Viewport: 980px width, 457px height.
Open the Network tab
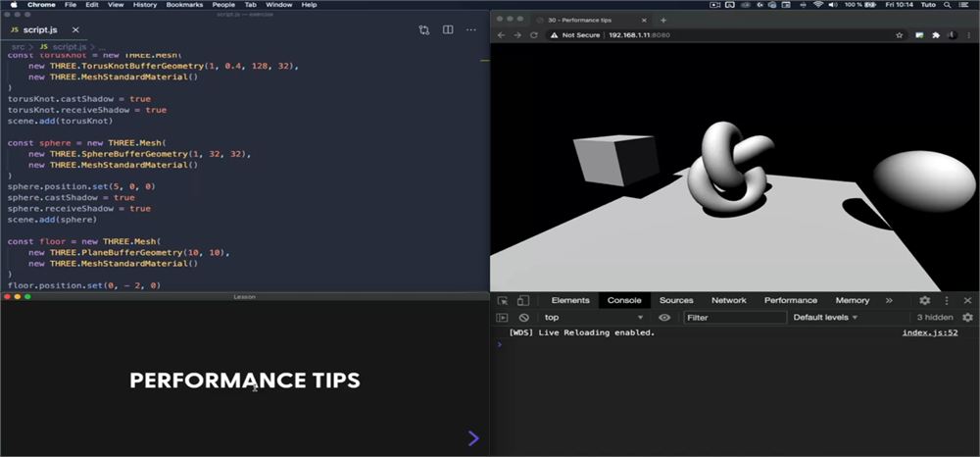tap(729, 301)
